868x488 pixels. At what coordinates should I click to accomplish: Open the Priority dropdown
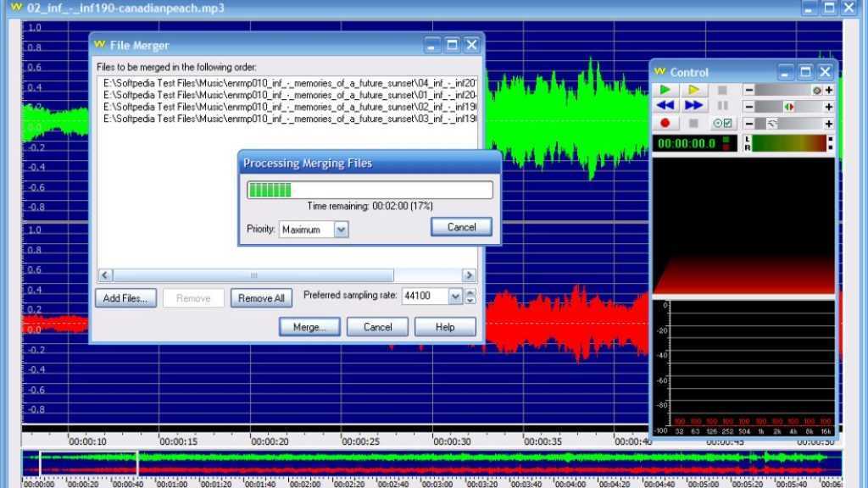pos(341,230)
